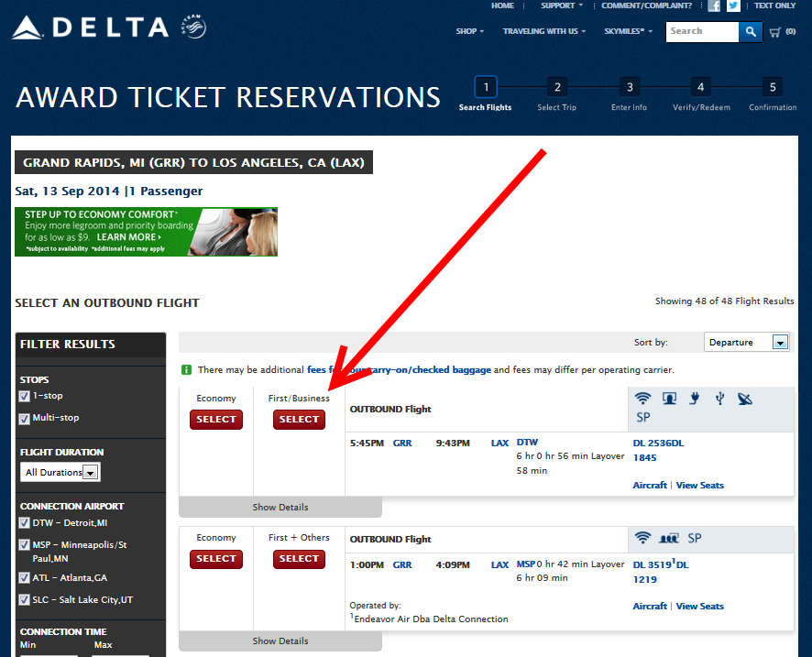Toggle the Multi-stop filter checkbox

click(25, 419)
